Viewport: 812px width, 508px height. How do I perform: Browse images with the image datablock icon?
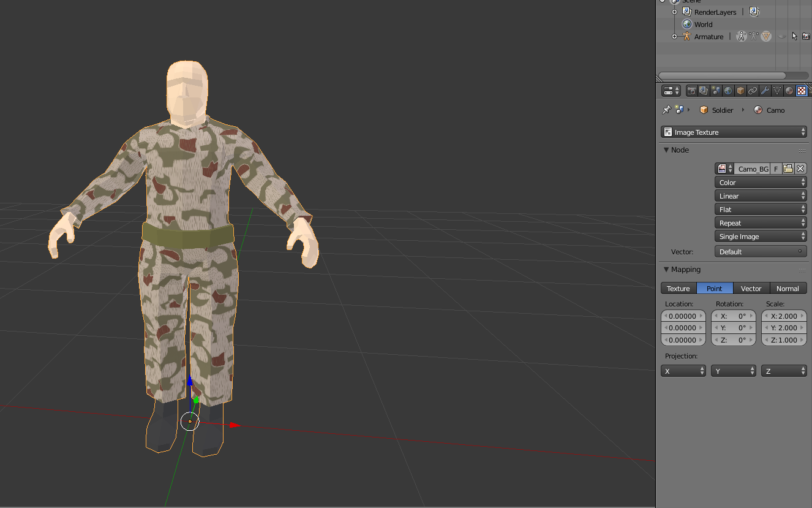(724, 169)
